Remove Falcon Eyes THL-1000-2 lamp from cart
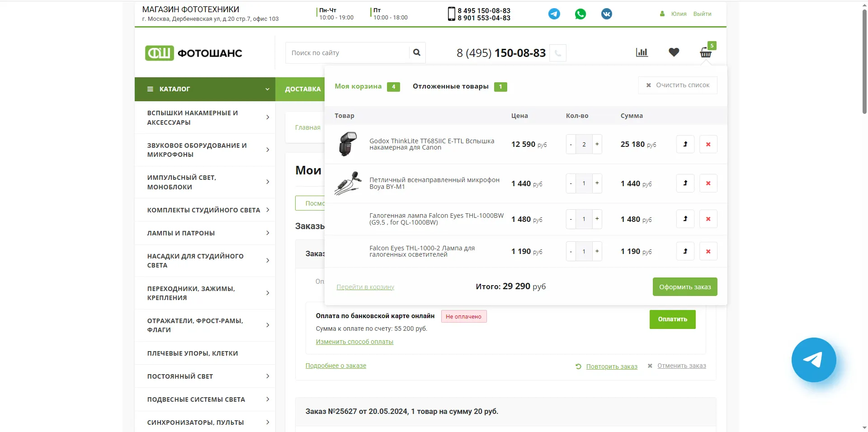 (708, 251)
